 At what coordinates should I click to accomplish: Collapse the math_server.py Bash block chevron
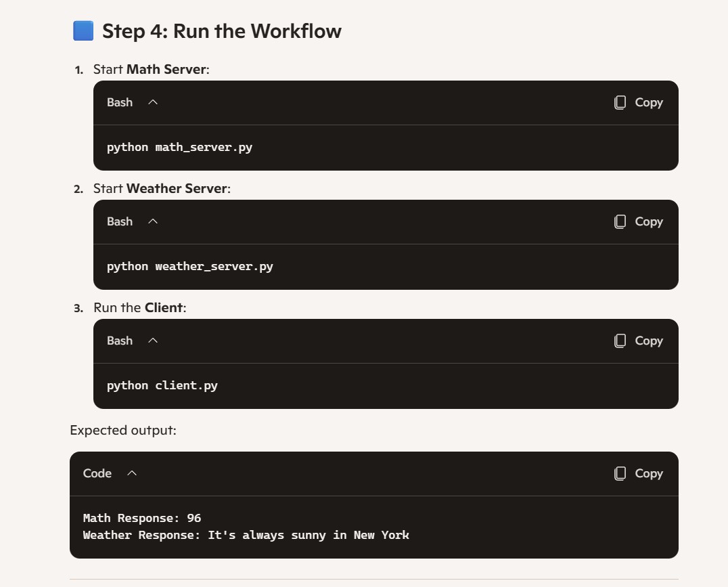(x=153, y=102)
